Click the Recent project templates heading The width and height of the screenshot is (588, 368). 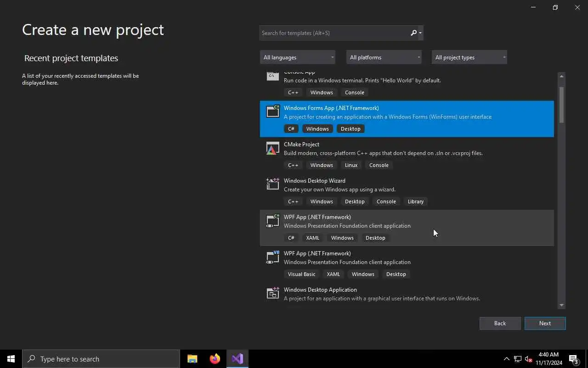pos(71,58)
